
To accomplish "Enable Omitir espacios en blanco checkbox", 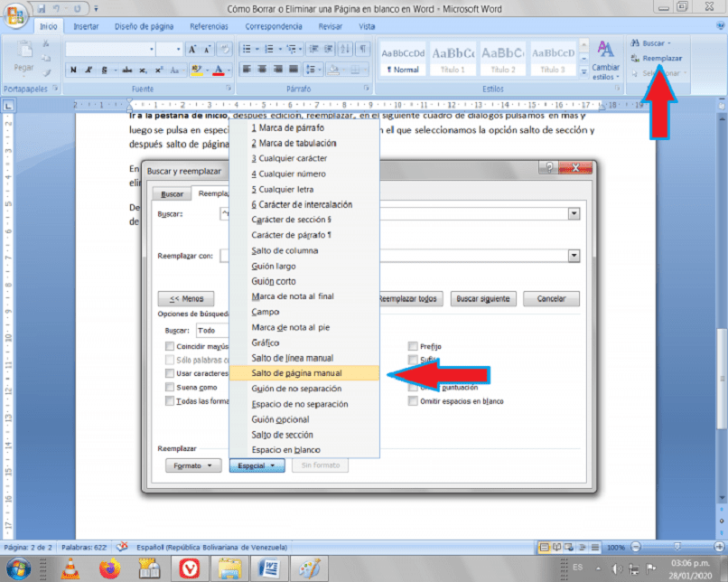I will click(x=413, y=401).
